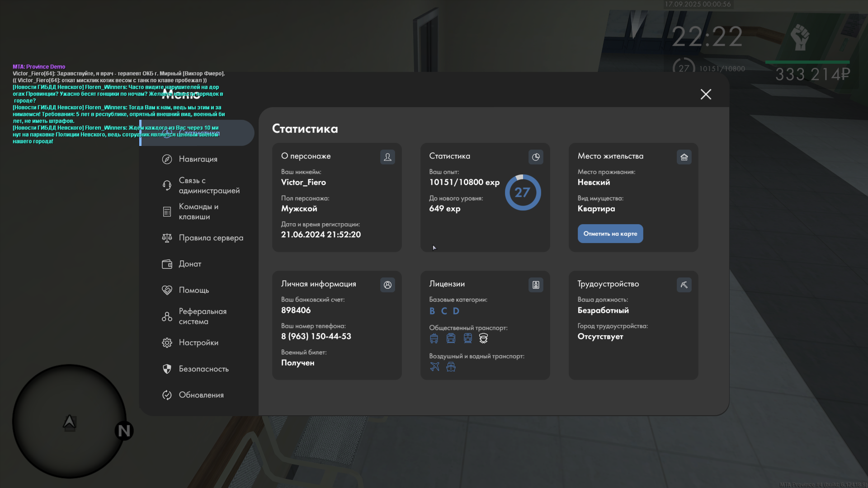The height and width of the screenshot is (488, 868).
Task: Click the airplane license icon
Action: (x=434, y=366)
